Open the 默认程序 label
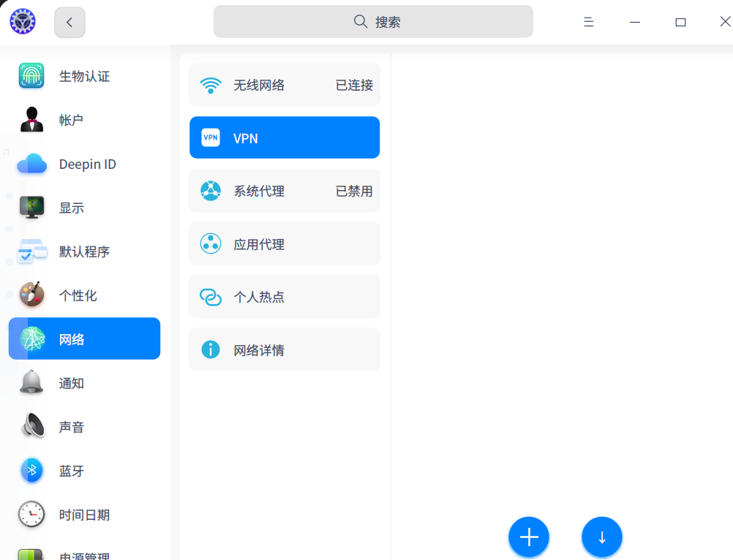 [84, 251]
